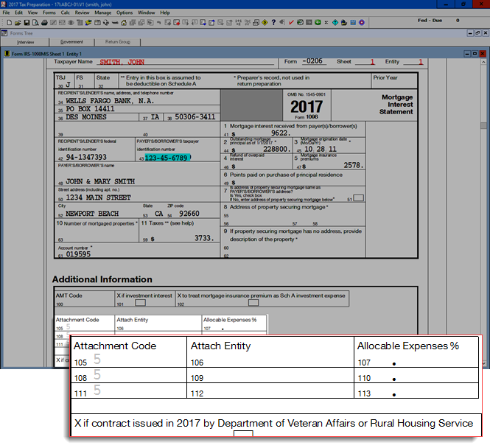Switch to the Return Group tab
490x448 pixels.
pos(117,42)
